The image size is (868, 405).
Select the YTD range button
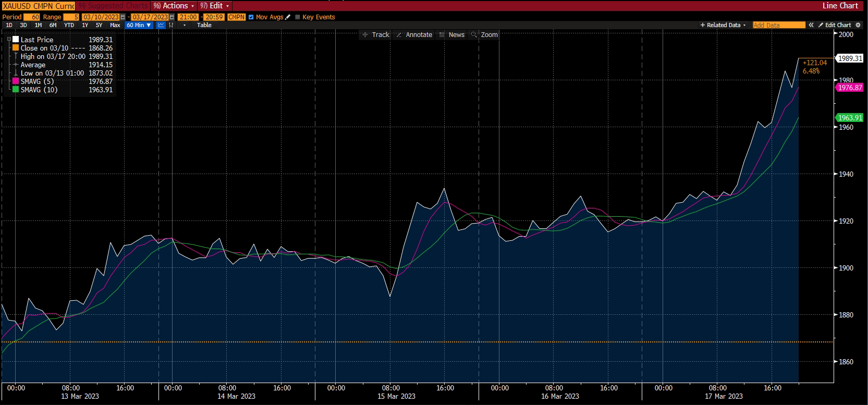point(69,25)
